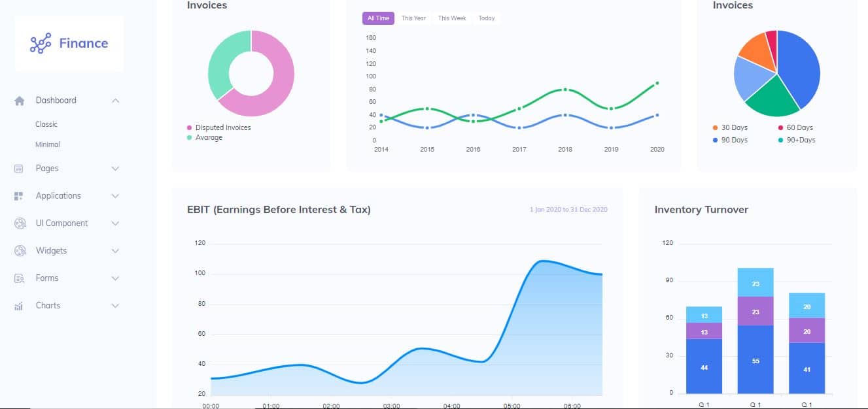
Task: Toggle the Disputed Invoices legend entry
Action: click(x=219, y=127)
